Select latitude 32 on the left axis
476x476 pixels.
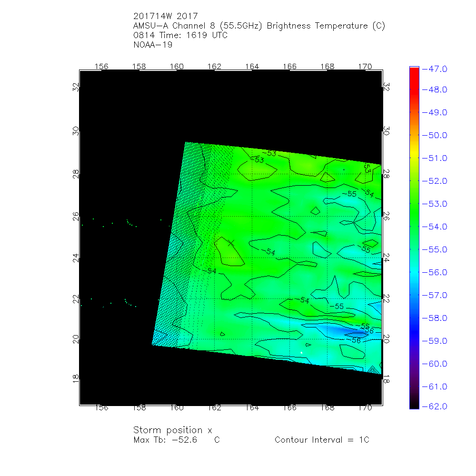pyautogui.click(x=76, y=87)
